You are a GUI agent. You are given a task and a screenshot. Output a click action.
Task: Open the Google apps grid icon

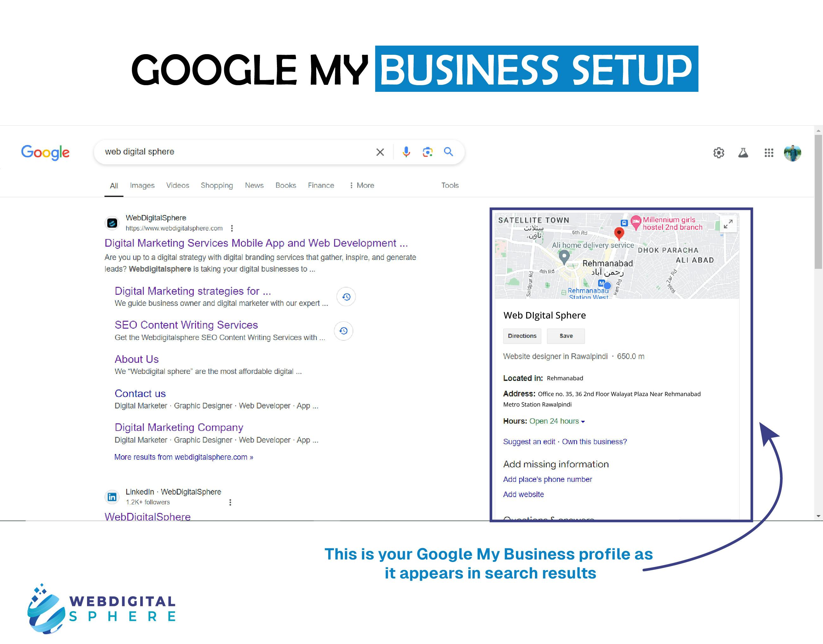pyautogui.click(x=769, y=153)
